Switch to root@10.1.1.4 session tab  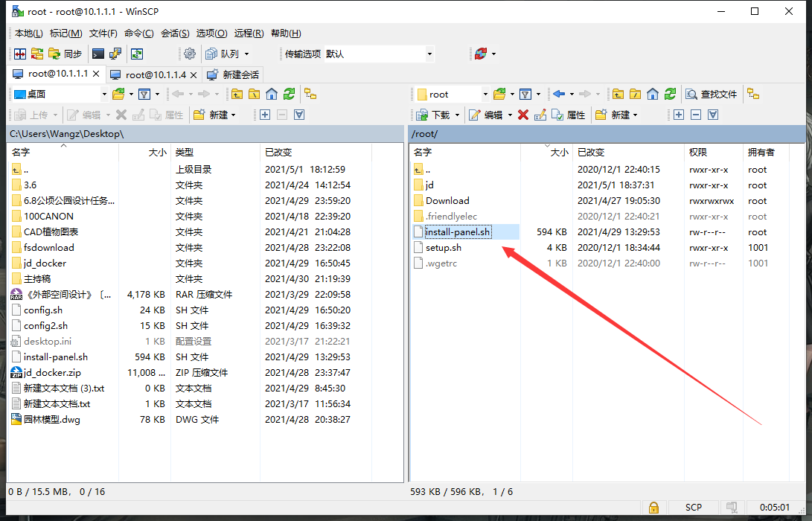click(155, 74)
